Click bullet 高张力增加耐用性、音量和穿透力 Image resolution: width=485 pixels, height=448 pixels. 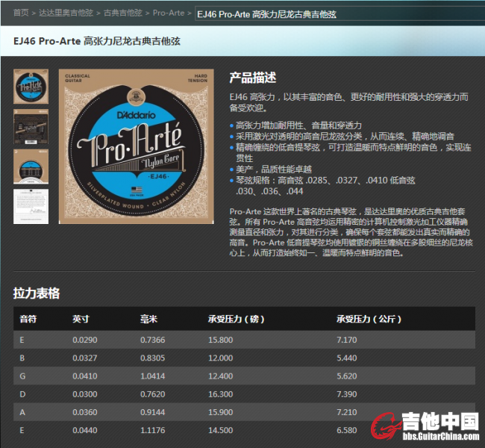tap(298, 125)
